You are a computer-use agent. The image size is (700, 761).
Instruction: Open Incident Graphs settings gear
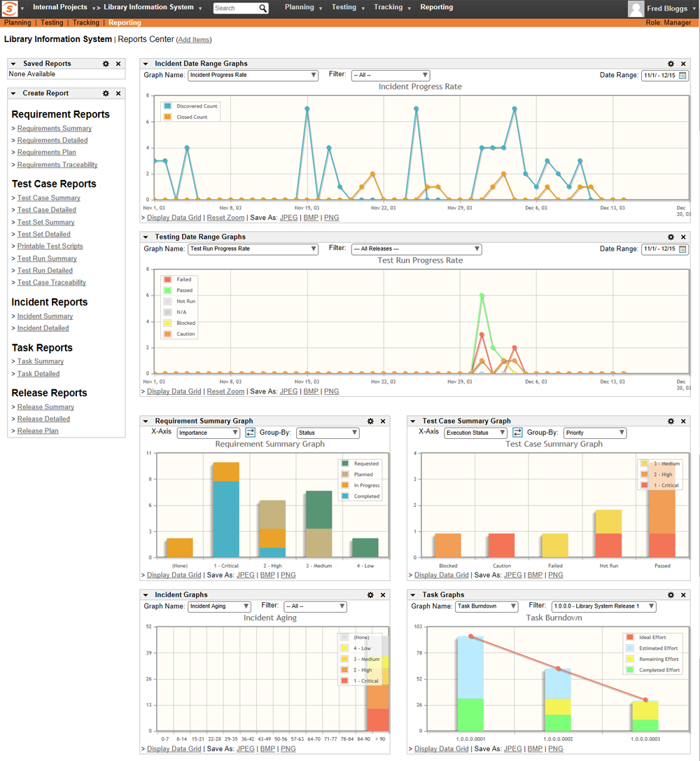370,595
